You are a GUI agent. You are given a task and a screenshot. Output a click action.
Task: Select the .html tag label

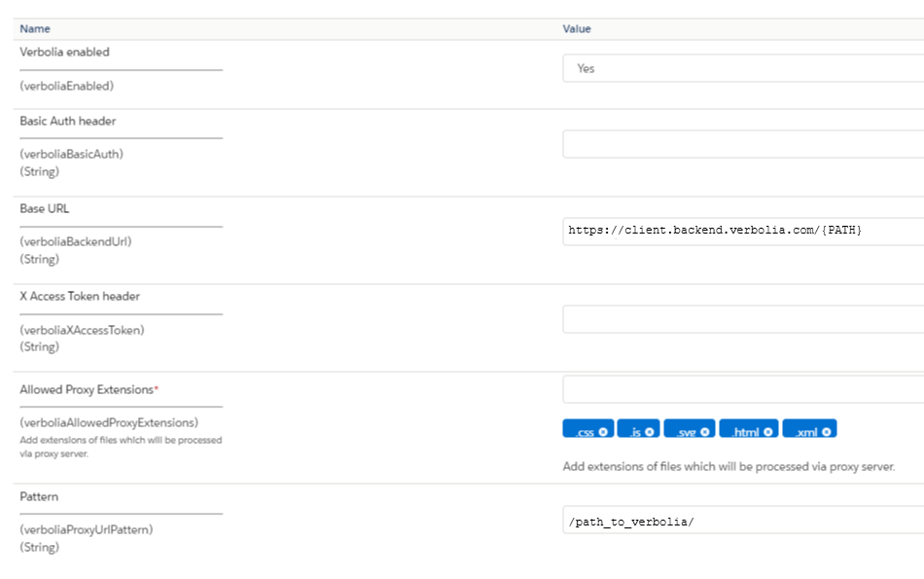pos(744,431)
